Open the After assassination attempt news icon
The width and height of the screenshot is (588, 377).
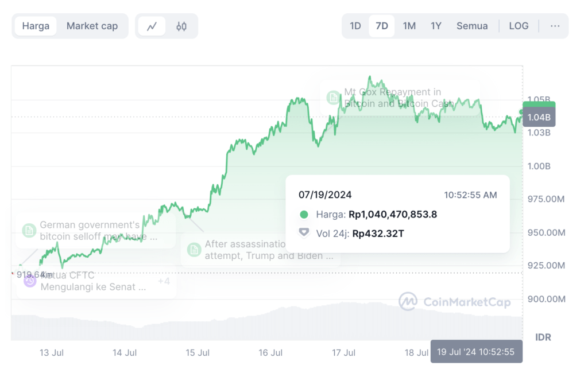point(194,250)
